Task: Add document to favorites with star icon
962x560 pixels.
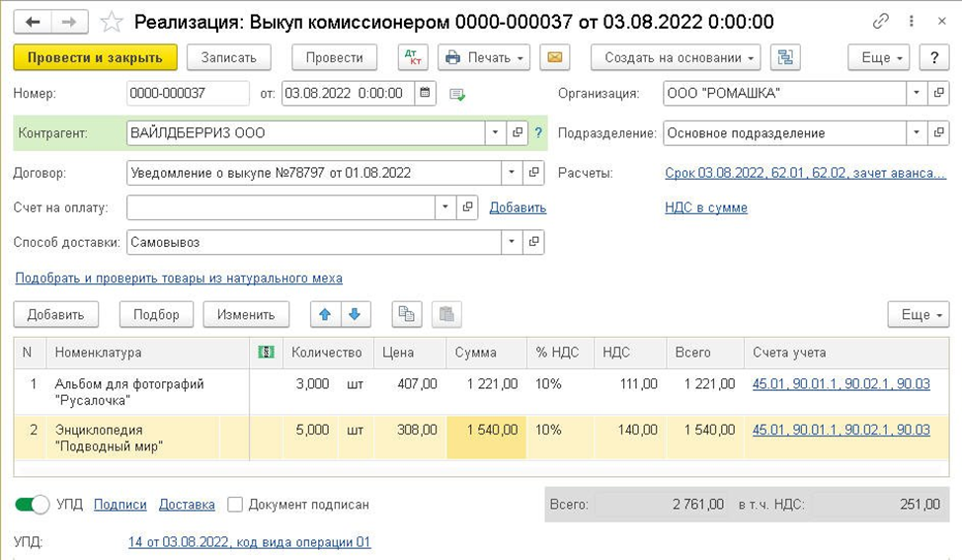Action: click(x=113, y=22)
